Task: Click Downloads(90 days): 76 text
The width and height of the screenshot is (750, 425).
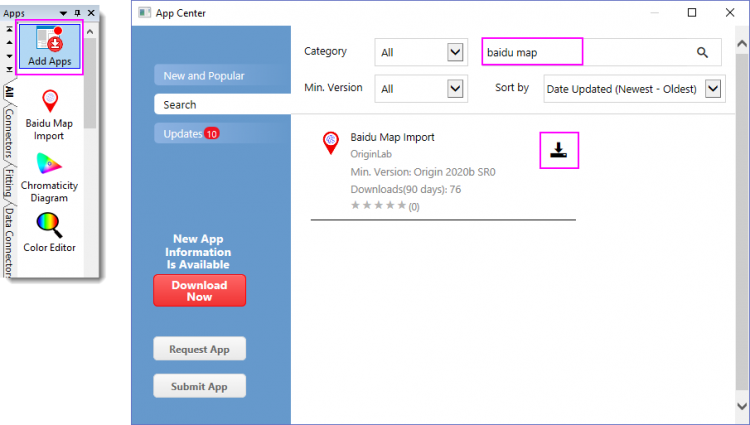Action: pyautogui.click(x=406, y=189)
